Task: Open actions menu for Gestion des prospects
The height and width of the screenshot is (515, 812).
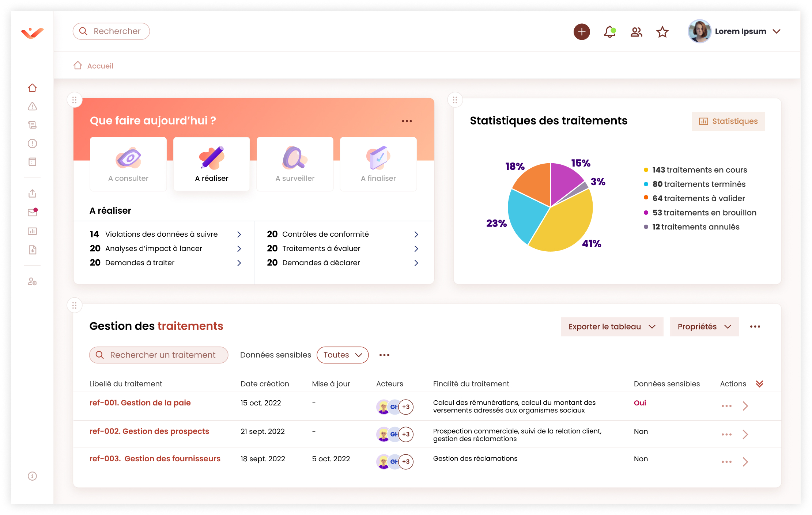Action: point(726,435)
